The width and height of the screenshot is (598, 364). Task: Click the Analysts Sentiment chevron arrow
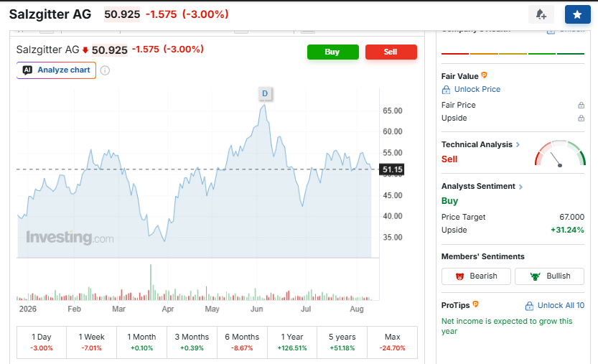521,187
